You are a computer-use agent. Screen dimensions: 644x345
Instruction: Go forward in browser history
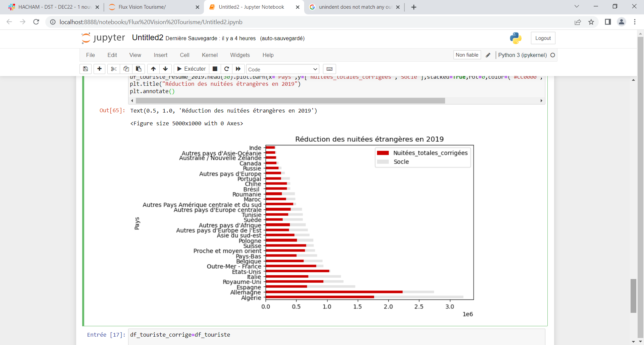click(23, 22)
